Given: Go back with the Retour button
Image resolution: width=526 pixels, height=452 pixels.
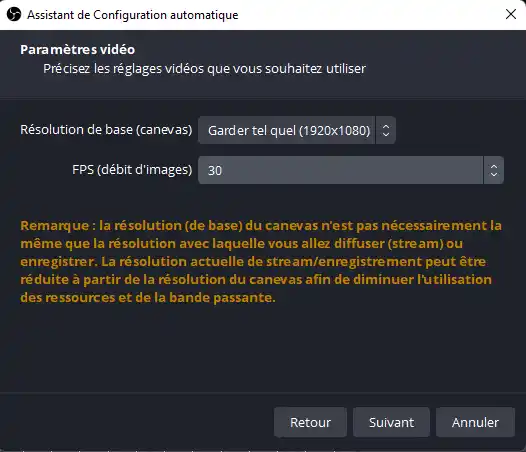Looking at the screenshot, I should click(310, 422).
